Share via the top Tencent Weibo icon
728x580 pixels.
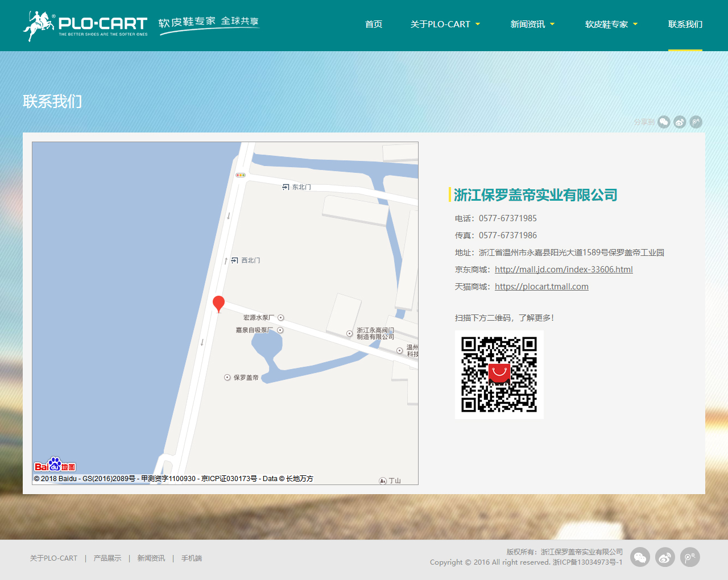696,122
